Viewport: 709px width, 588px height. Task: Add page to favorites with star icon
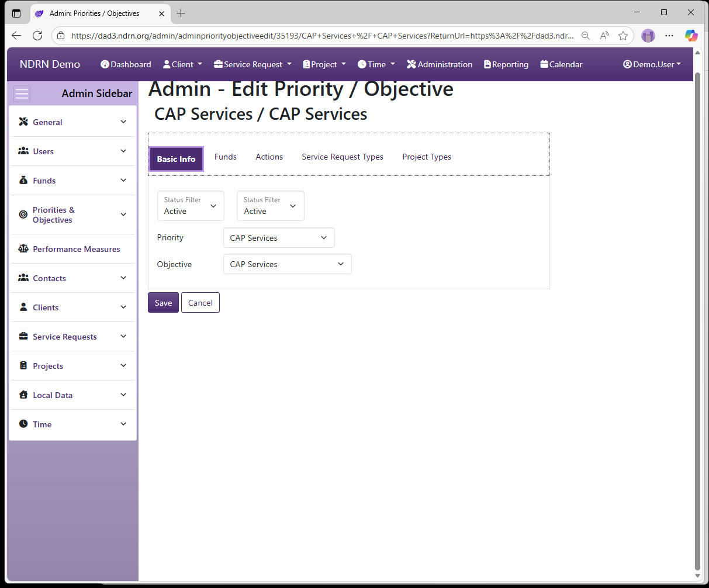(x=623, y=36)
